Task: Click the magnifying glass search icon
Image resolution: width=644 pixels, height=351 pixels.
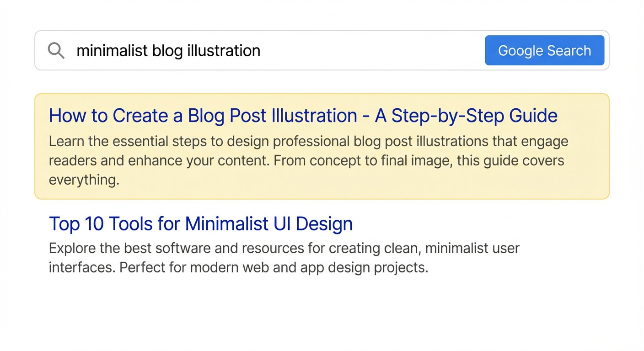Action: coord(56,50)
